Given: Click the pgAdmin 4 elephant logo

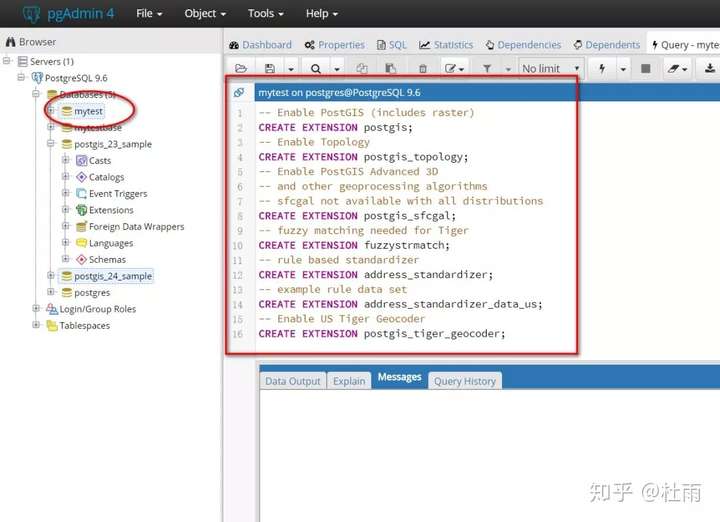Looking at the screenshot, I should click(x=31, y=14).
